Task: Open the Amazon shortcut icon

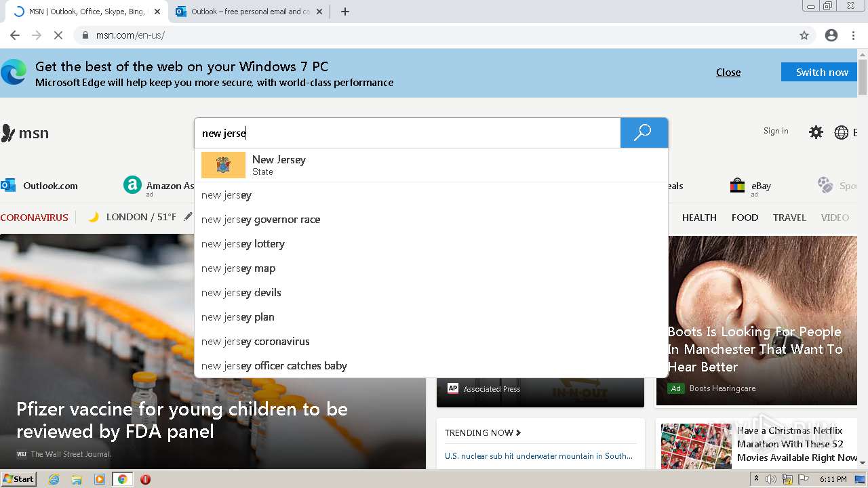Action: coord(132,185)
